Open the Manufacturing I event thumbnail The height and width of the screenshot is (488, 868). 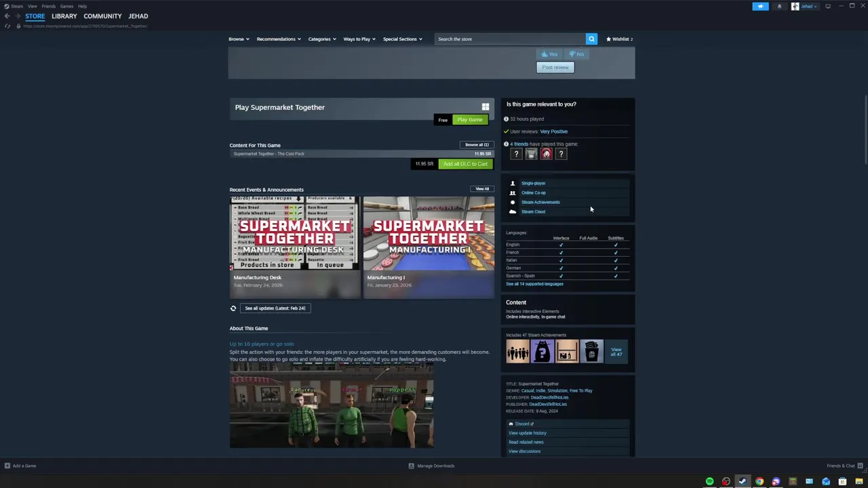pyautogui.click(x=429, y=233)
